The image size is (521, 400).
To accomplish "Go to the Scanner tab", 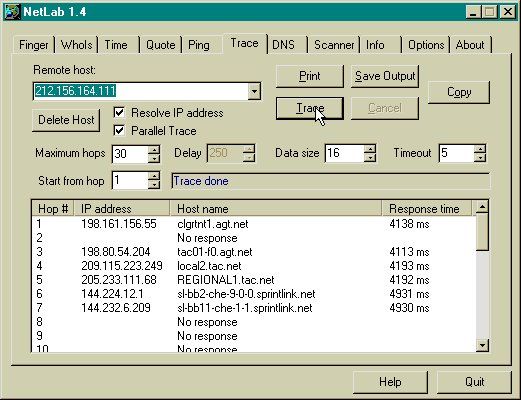I will 334,45.
